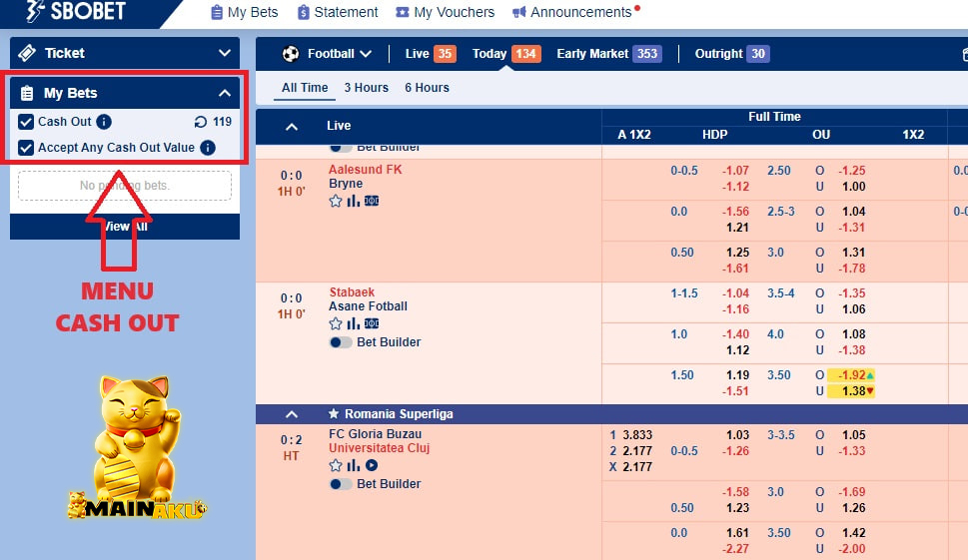Viewport: 968px width, 560px height.
Task: Select Aalesund handicap odds -1.07
Action: point(735,171)
